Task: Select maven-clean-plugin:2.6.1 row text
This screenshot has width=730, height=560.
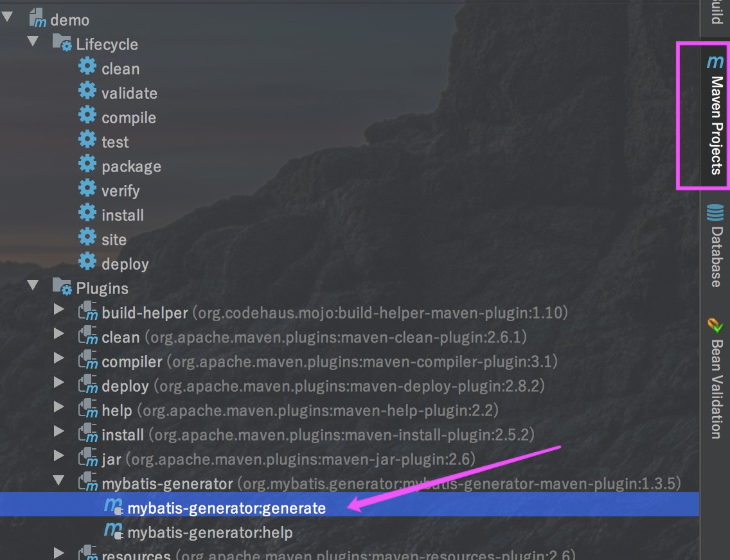Action: coord(335,337)
